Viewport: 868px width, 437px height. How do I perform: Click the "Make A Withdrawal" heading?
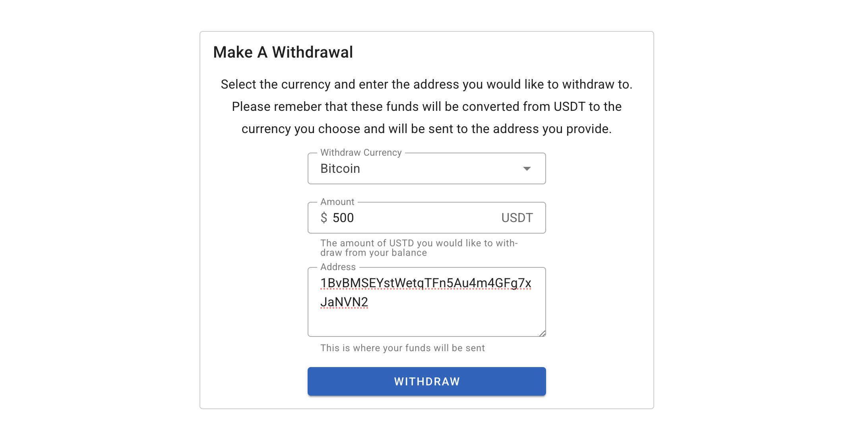point(283,52)
